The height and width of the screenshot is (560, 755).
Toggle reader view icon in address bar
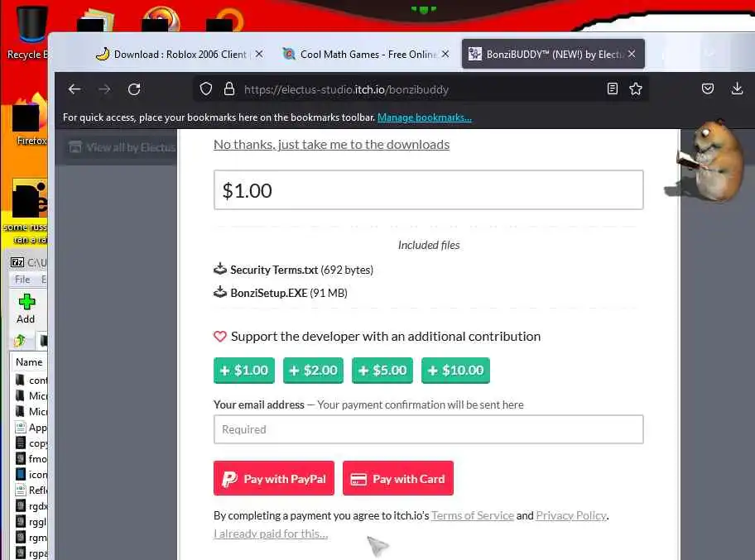click(x=612, y=89)
